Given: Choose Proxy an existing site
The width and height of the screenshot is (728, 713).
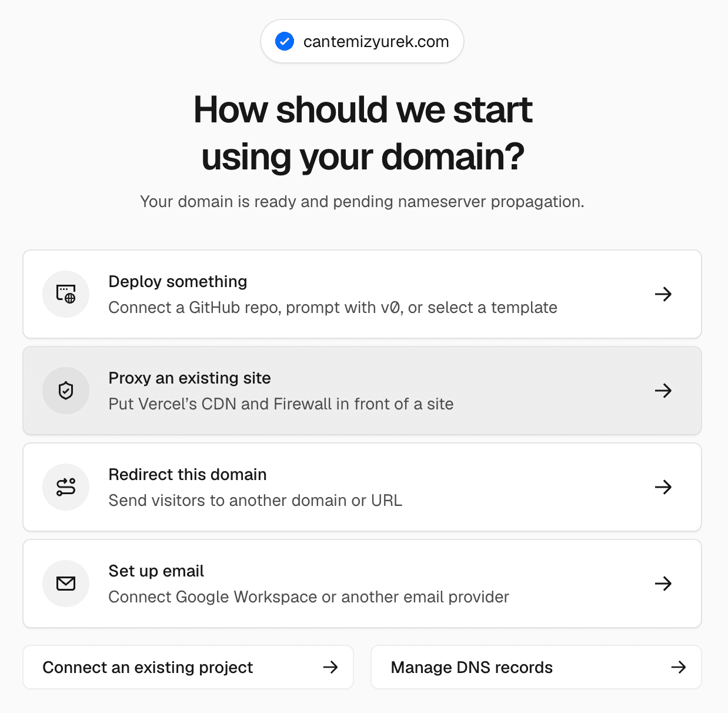Looking at the screenshot, I should (x=362, y=391).
